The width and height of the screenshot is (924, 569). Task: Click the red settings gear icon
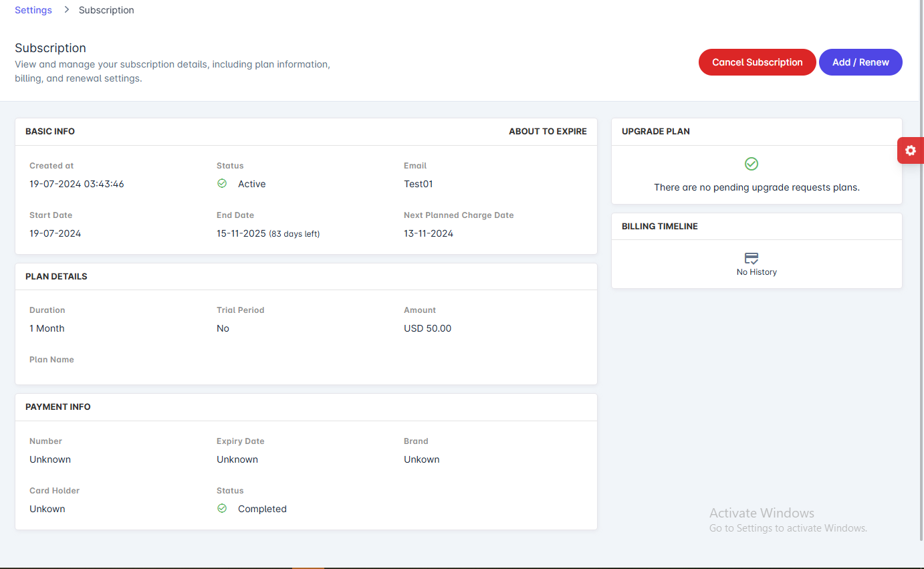click(x=911, y=150)
